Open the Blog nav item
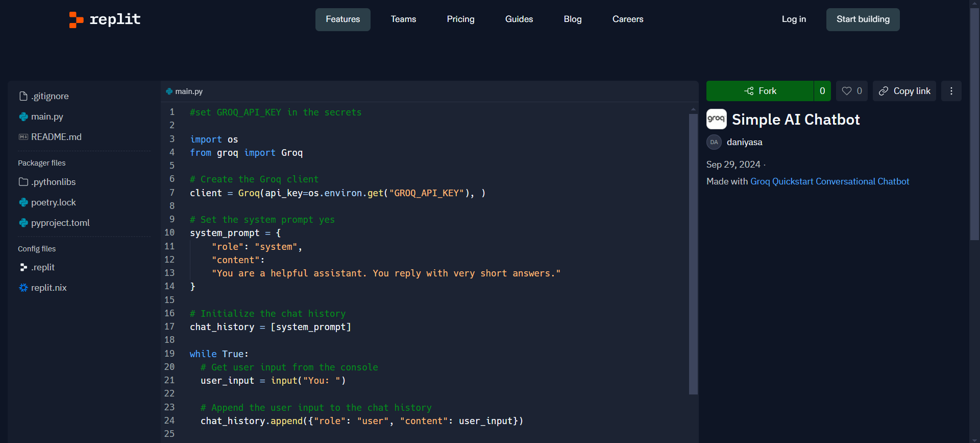980x443 pixels. tap(573, 19)
